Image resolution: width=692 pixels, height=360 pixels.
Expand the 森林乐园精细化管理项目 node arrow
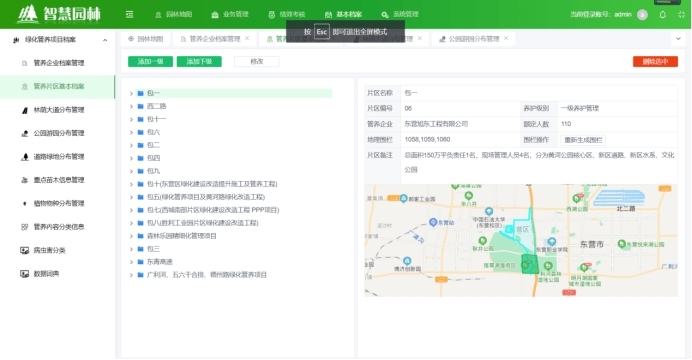point(131,236)
